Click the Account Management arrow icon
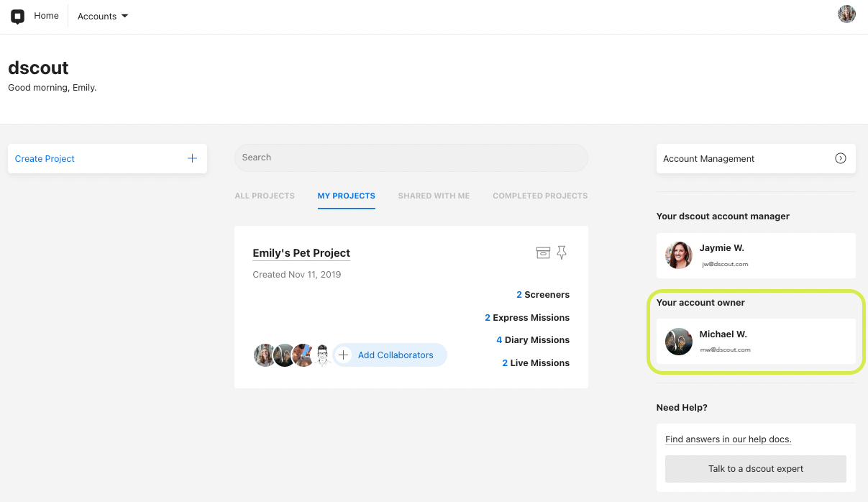The width and height of the screenshot is (868, 502). (840, 158)
